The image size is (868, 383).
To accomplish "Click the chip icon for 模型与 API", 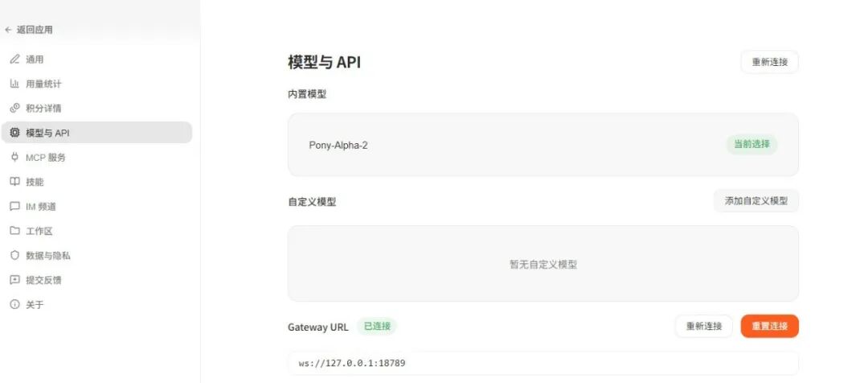I will point(14,133).
